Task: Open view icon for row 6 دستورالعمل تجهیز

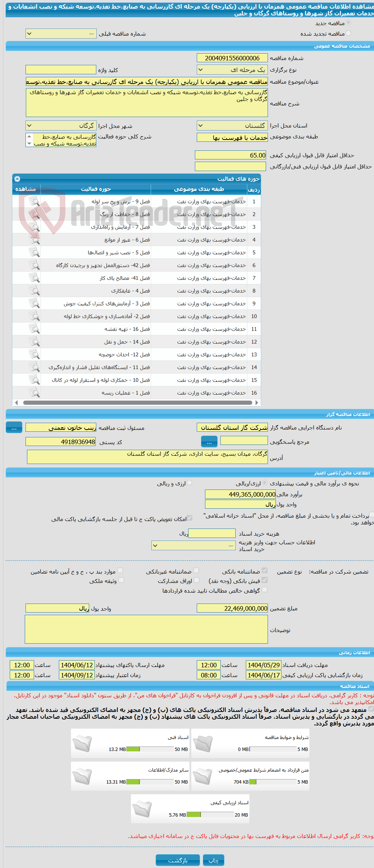Action: click(x=34, y=265)
